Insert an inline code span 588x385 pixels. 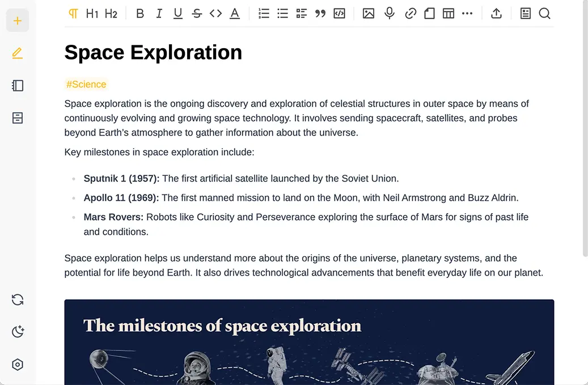215,14
